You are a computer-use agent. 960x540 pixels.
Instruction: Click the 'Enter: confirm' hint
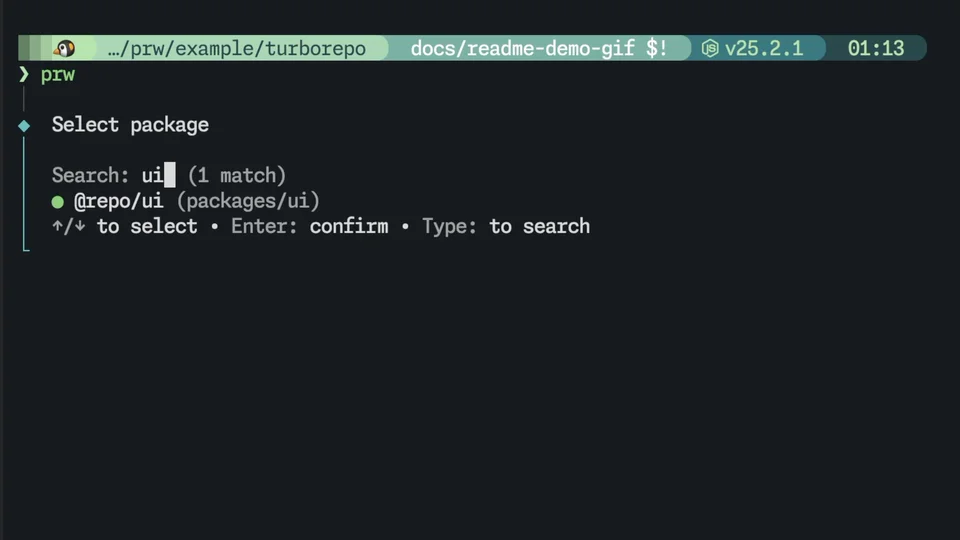309,226
